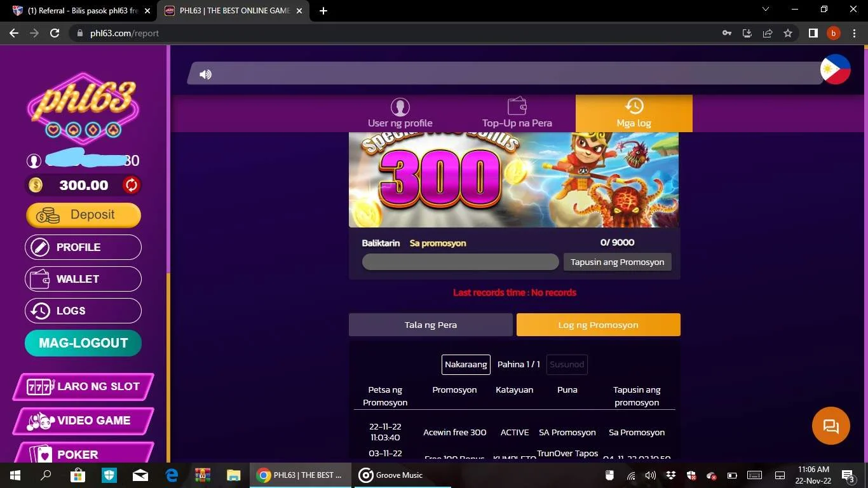Image resolution: width=868 pixels, height=488 pixels.
Task: Open File Explorer from taskbar
Action: pyautogui.click(x=234, y=475)
